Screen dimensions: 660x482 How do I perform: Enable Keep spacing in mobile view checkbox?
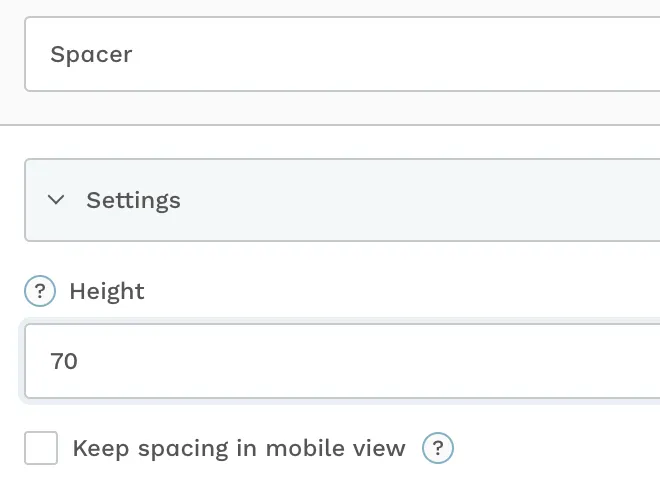coord(41,448)
